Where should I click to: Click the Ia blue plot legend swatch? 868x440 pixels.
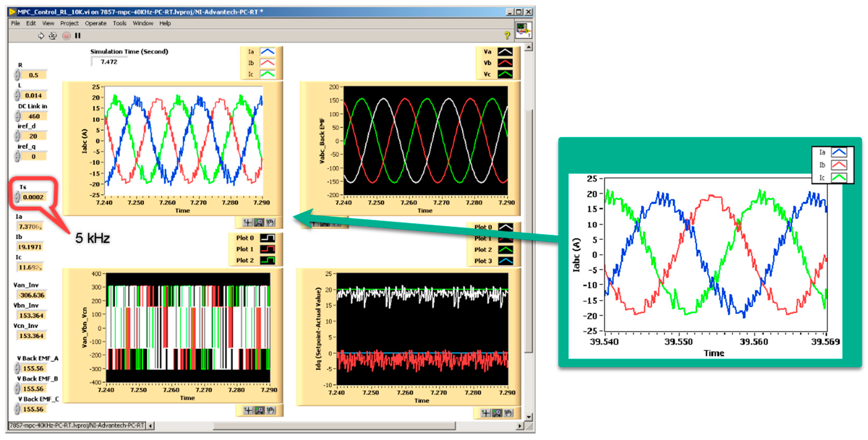[x=268, y=52]
